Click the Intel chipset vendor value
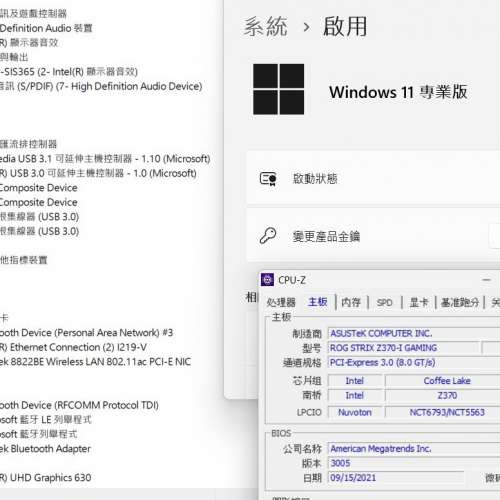500x500 pixels. [355, 381]
